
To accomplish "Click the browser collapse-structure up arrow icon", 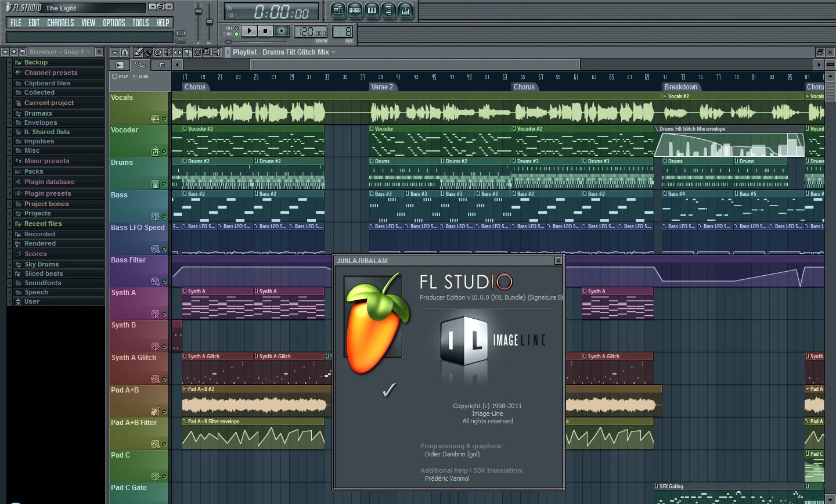I will [x=13, y=52].
